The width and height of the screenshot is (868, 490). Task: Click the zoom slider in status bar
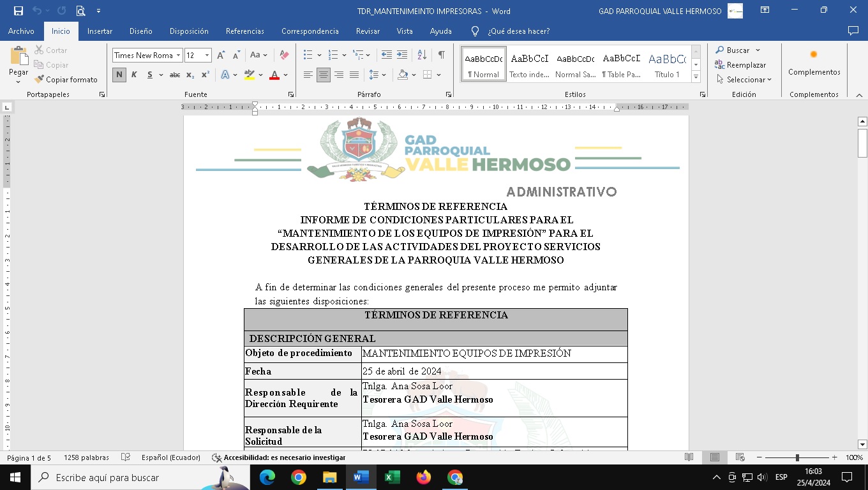coord(797,457)
